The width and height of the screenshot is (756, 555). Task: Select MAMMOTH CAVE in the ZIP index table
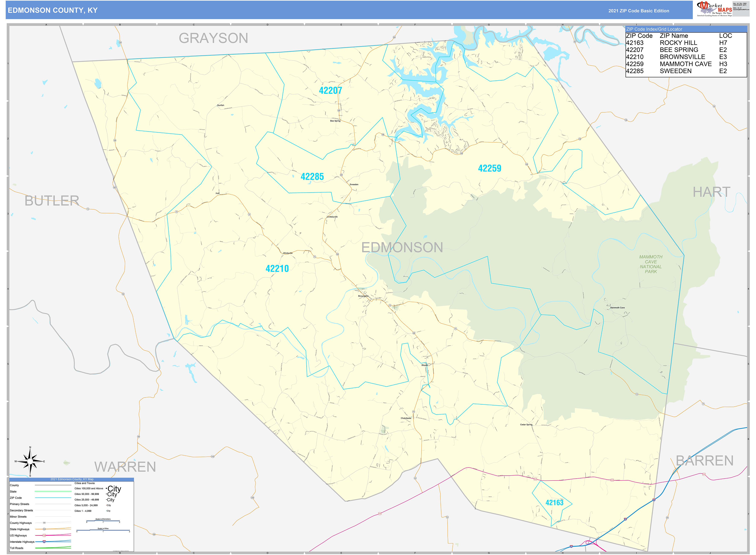click(x=686, y=64)
